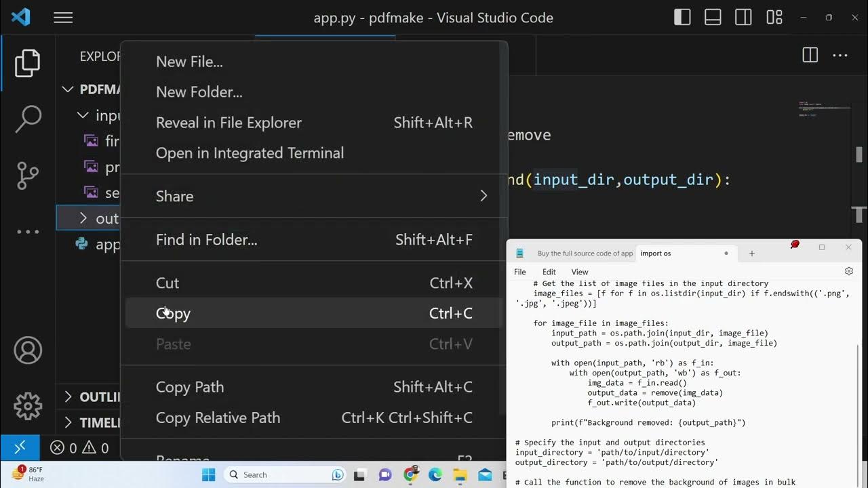Click the remote window status bar icon
The width and height of the screenshot is (868, 488).
20,447
